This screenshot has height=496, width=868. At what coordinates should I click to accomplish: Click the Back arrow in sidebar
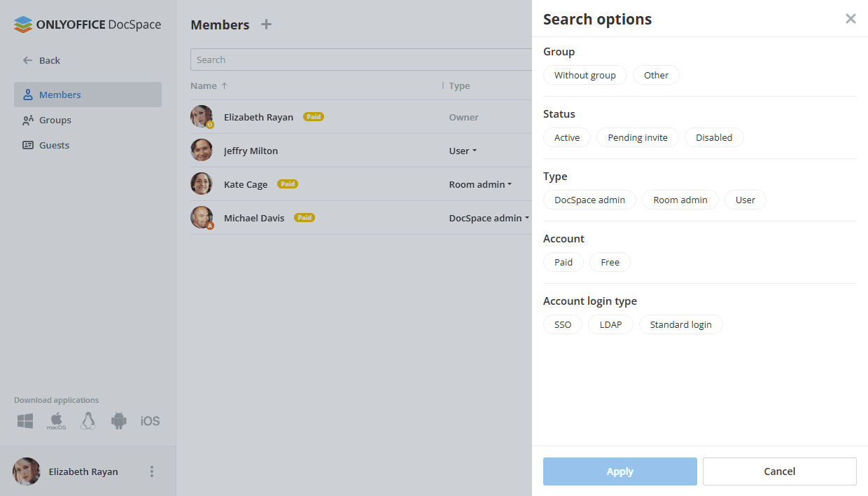coord(28,60)
